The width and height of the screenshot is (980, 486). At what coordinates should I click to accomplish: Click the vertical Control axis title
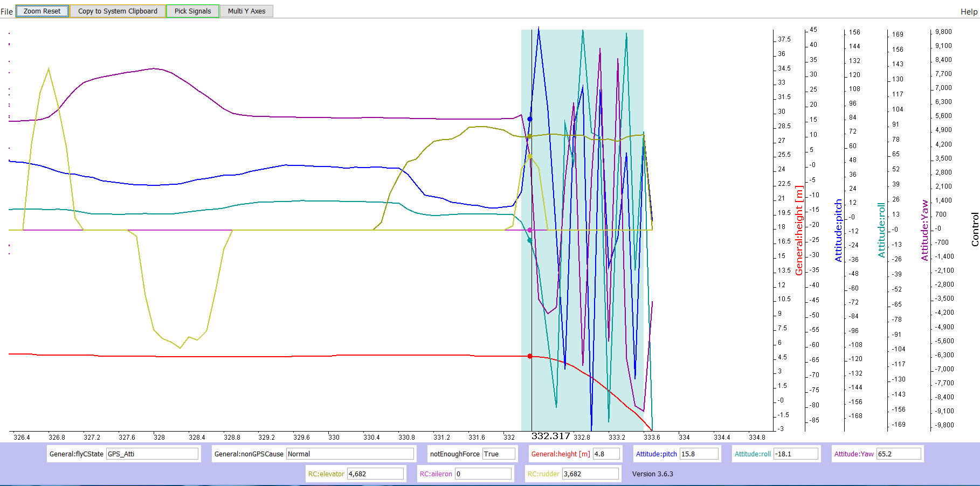coord(975,230)
